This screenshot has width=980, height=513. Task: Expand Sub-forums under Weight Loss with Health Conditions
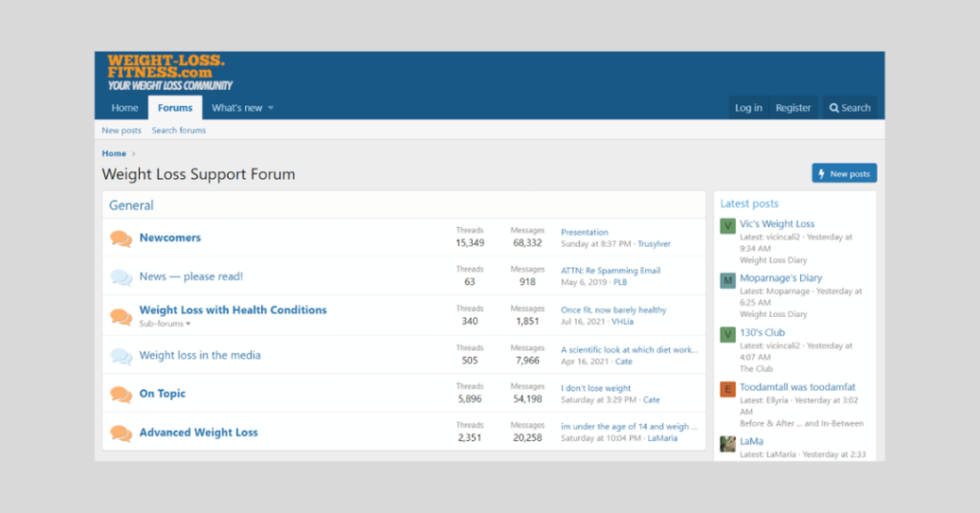click(165, 323)
